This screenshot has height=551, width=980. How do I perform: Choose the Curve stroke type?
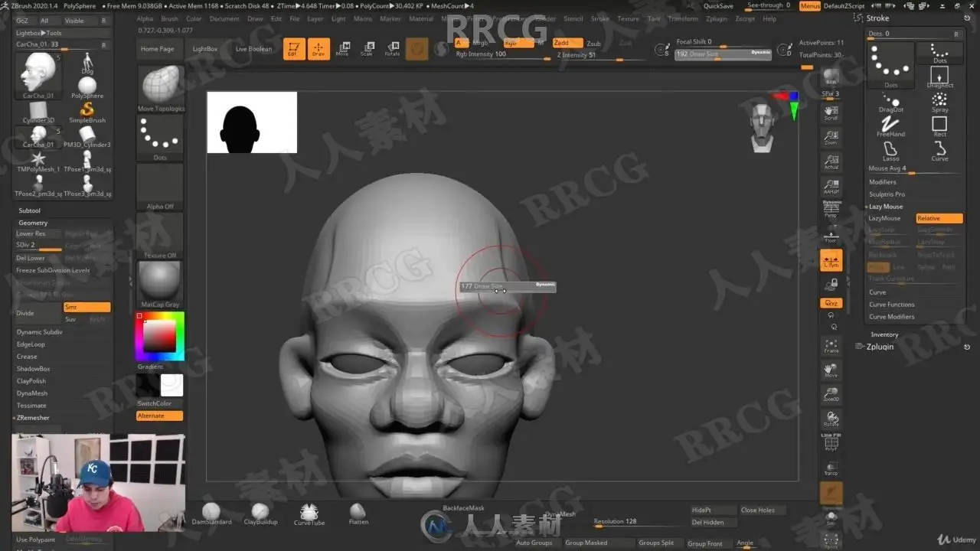coord(939,151)
